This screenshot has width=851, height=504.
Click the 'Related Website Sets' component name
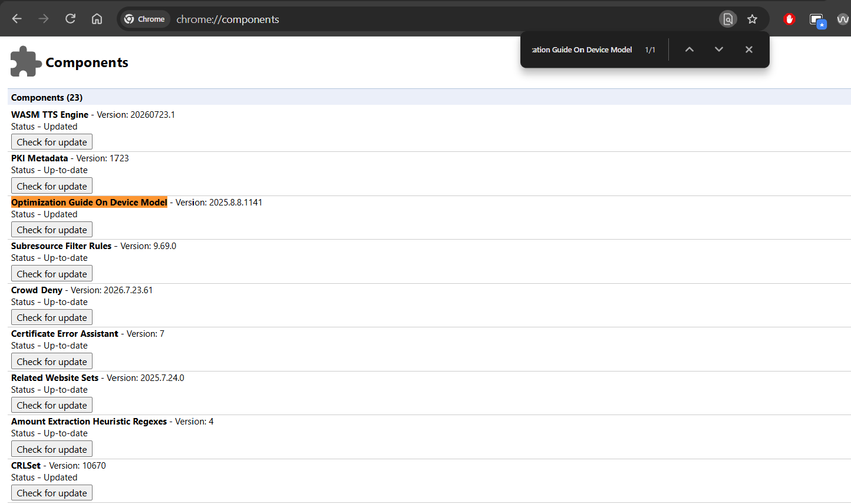pos(55,377)
